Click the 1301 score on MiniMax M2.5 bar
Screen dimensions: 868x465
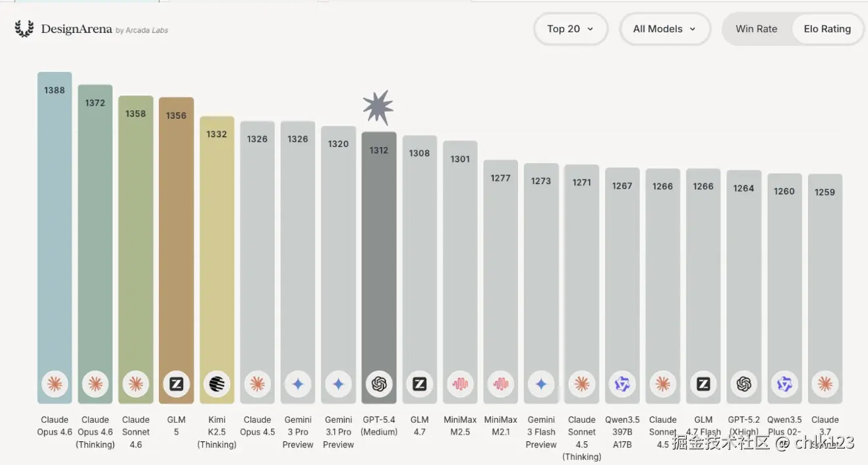(x=460, y=159)
